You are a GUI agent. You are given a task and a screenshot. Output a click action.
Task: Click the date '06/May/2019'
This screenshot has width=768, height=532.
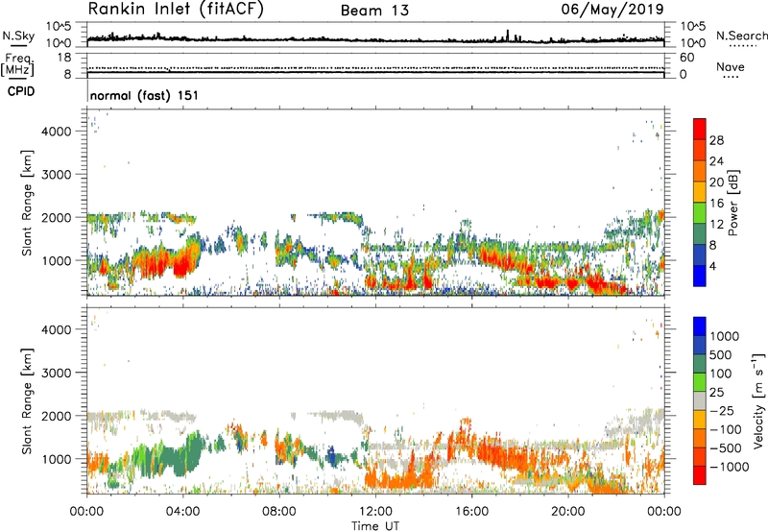click(612, 9)
